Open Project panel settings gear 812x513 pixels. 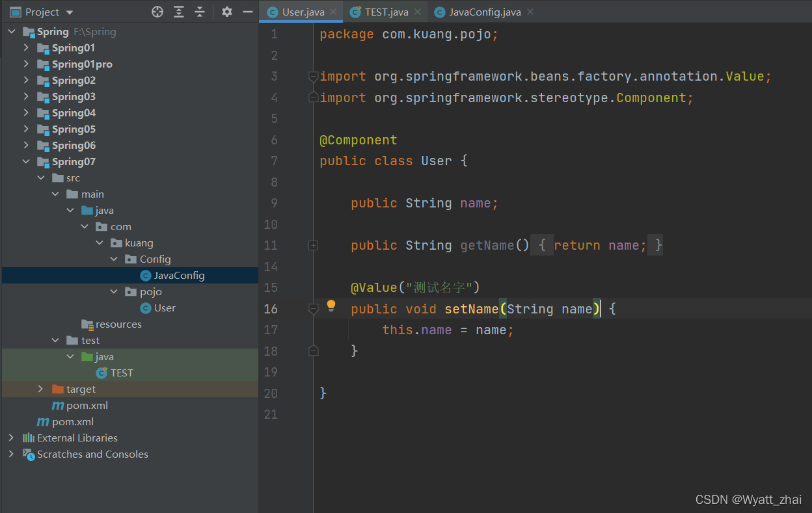(x=226, y=12)
